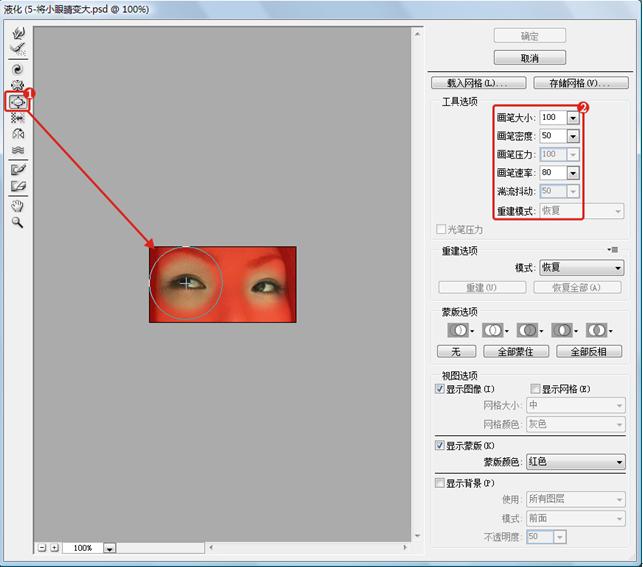Open the 重建选项 模式 dropdown

click(x=618, y=268)
